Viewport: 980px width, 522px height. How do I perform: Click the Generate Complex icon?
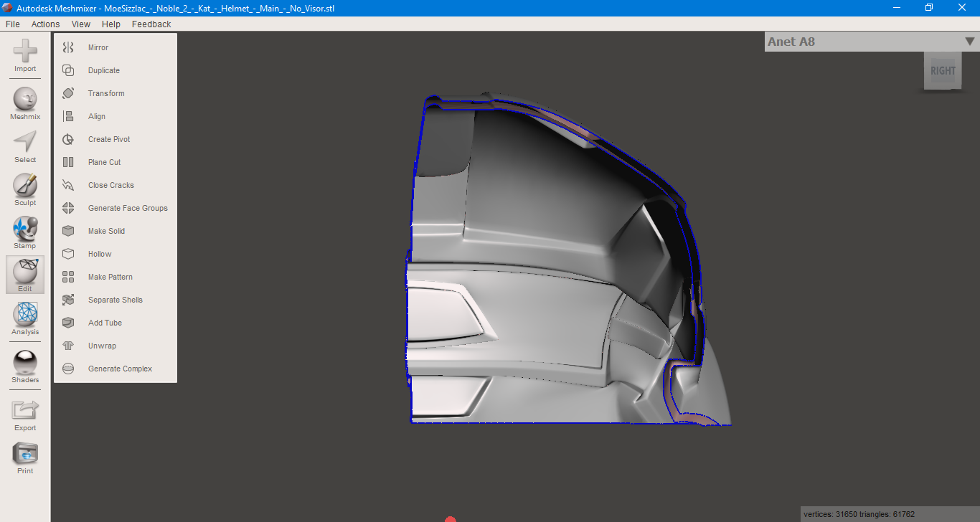tap(68, 369)
